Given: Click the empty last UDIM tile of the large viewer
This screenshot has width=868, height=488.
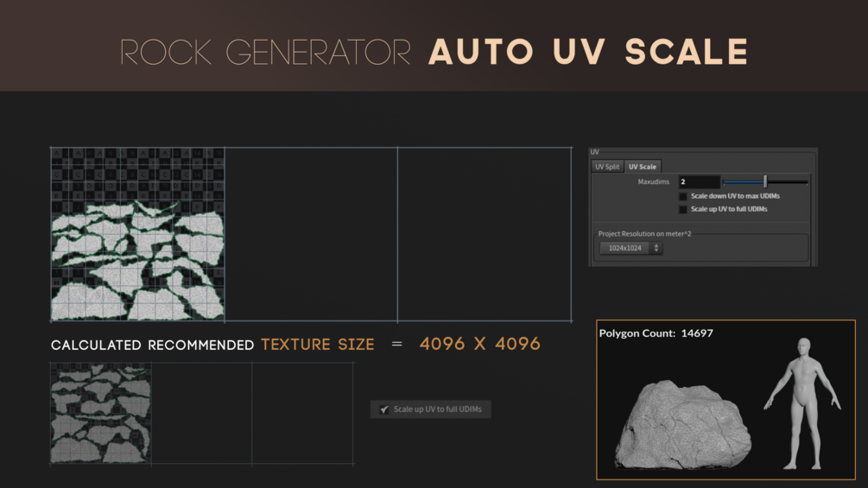Looking at the screenshot, I should (x=485, y=234).
